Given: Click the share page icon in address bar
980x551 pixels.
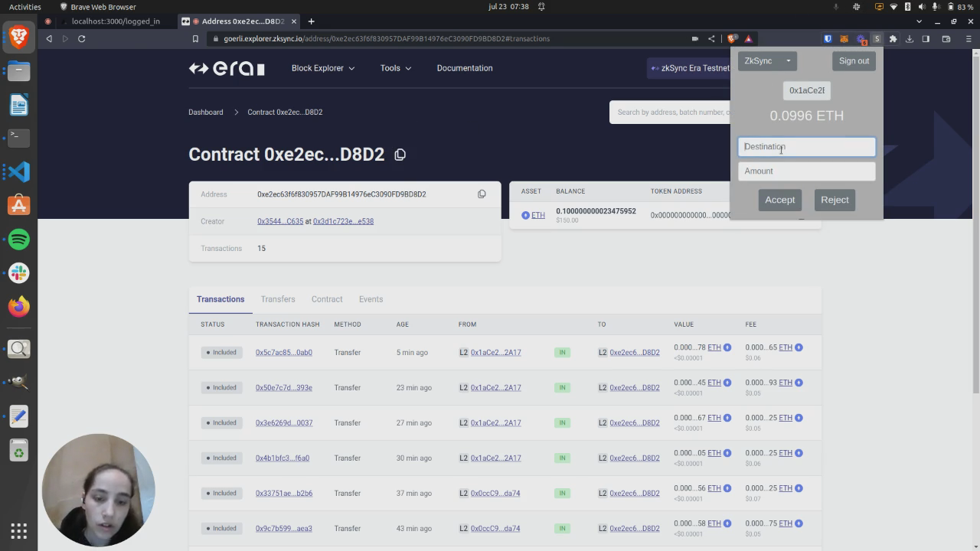Looking at the screenshot, I should coord(711,38).
